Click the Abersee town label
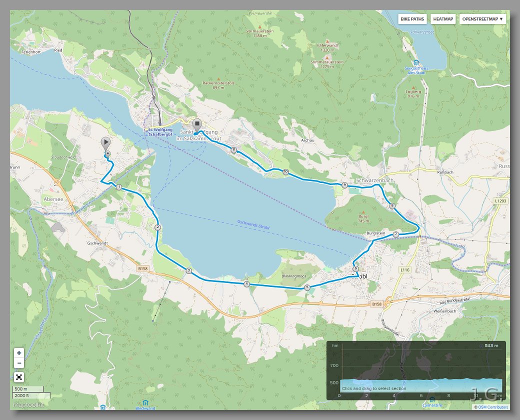 (x=53, y=199)
